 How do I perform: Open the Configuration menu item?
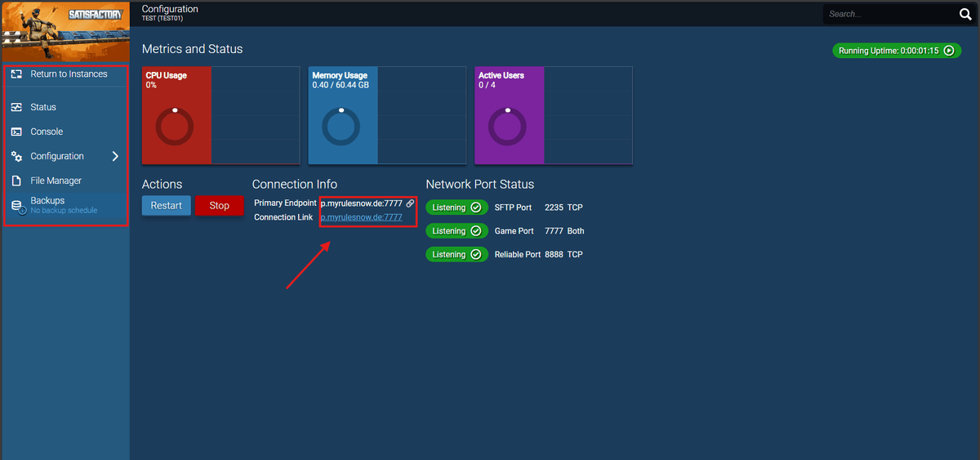pos(65,156)
